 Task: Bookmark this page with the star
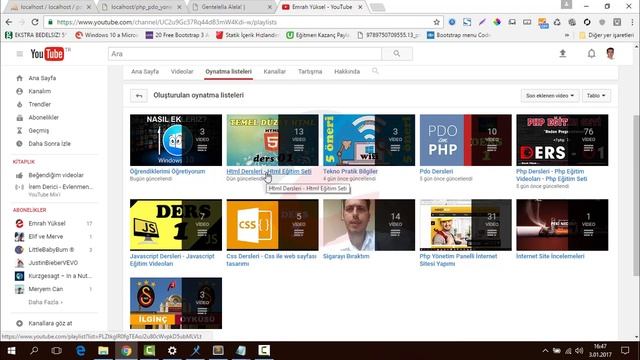tap(436, 22)
